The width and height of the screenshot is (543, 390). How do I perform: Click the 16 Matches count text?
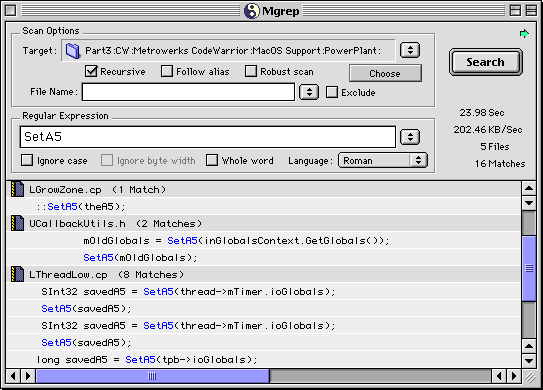(x=500, y=163)
